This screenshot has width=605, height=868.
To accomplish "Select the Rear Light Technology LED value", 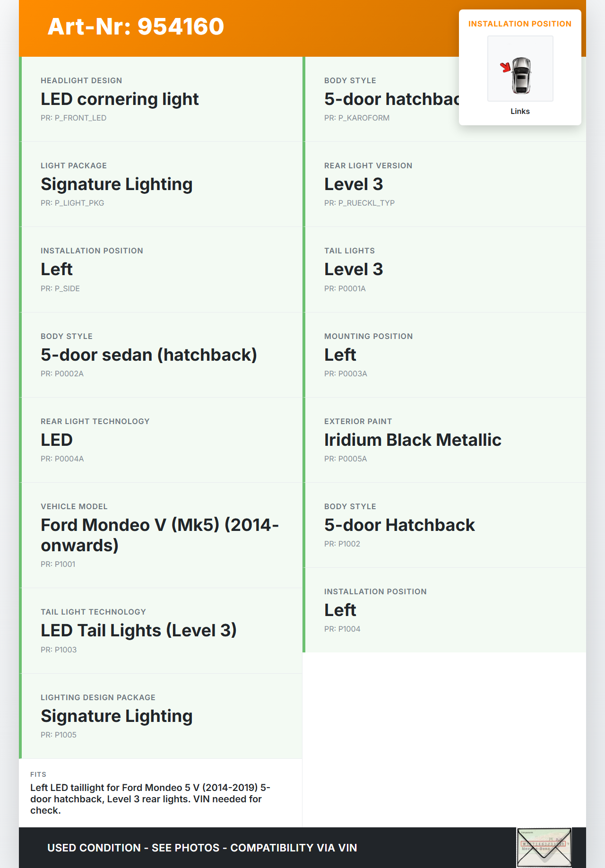I will click(57, 440).
